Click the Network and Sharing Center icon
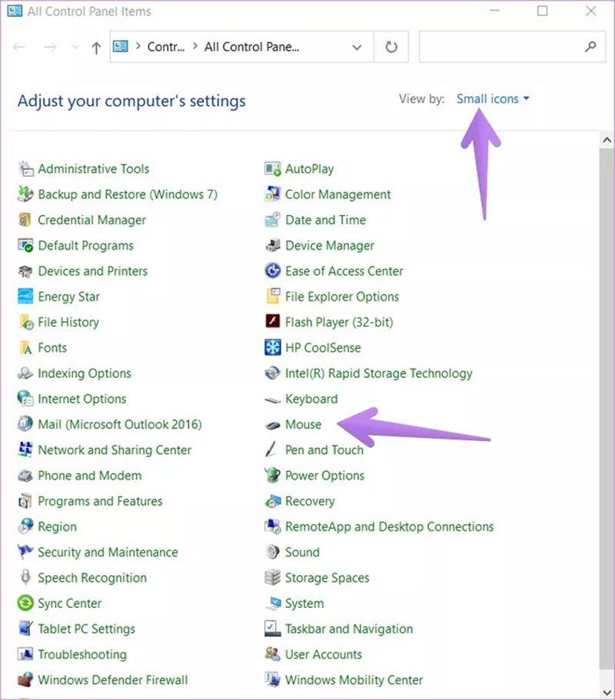The height and width of the screenshot is (700, 615). (x=25, y=450)
